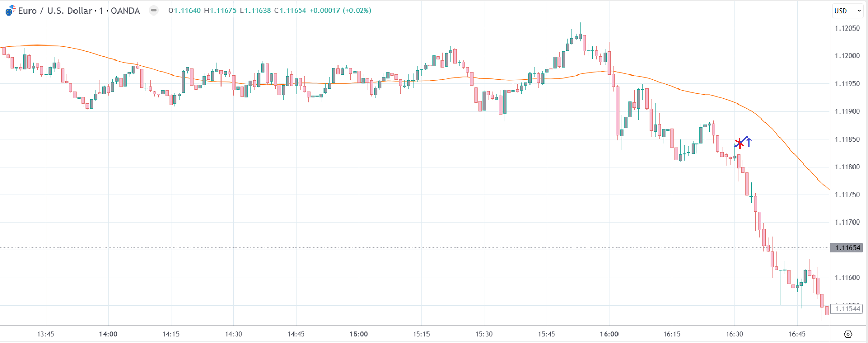The height and width of the screenshot is (343, 868).
Task: Click the 16:45 time axis label
Action: [797, 334]
